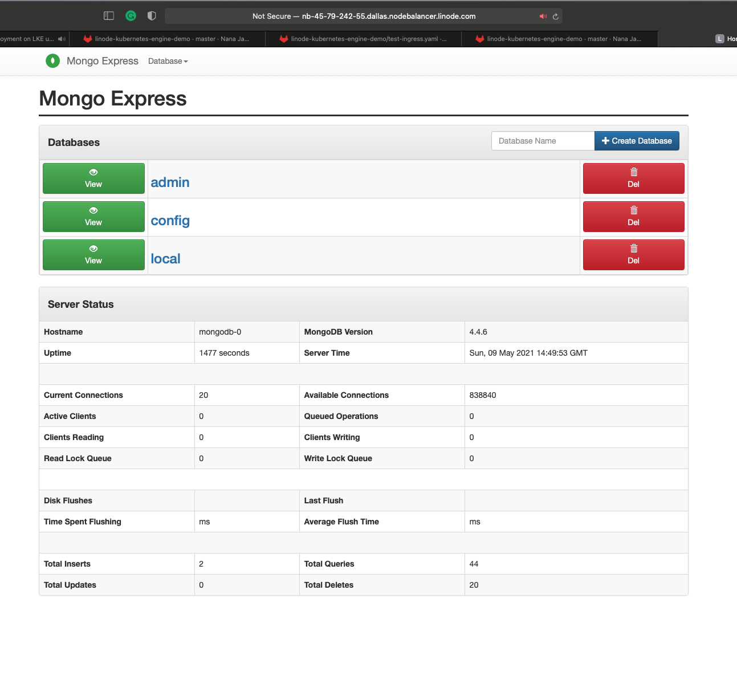
Task: Open the local database link
Action: pyautogui.click(x=165, y=259)
